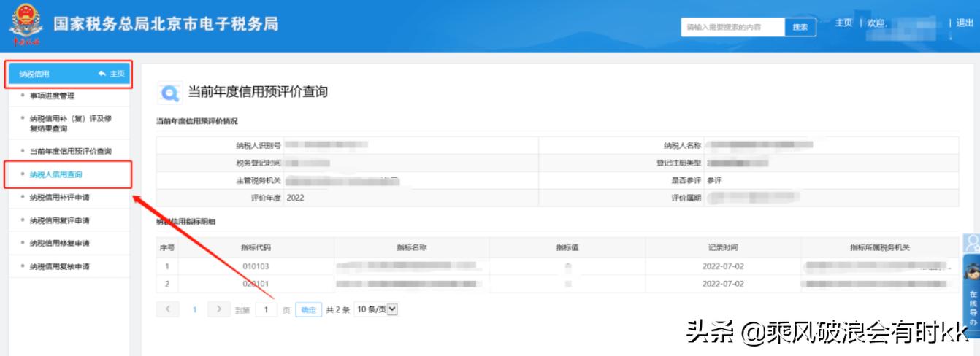Open 纳税信用修复申请 sidebar item

(x=60, y=243)
